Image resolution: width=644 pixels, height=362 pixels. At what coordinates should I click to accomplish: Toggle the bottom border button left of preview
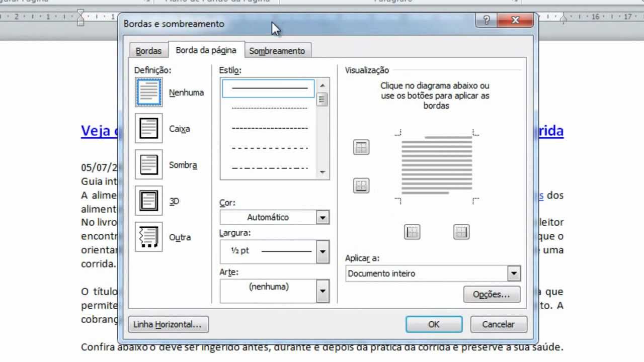(361, 186)
